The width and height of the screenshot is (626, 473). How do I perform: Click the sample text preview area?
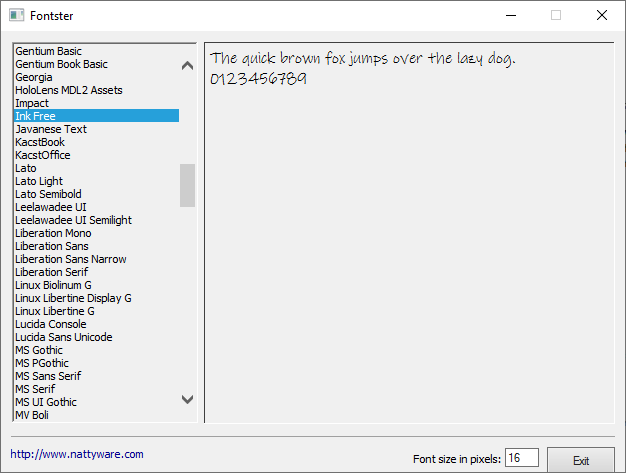click(409, 233)
